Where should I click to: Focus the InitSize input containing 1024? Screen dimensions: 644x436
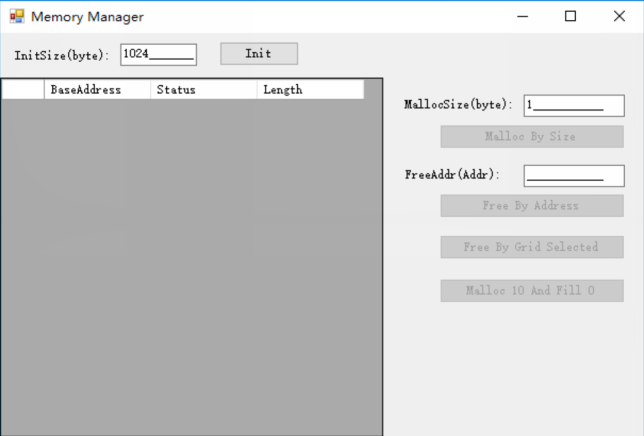(x=158, y=55)
